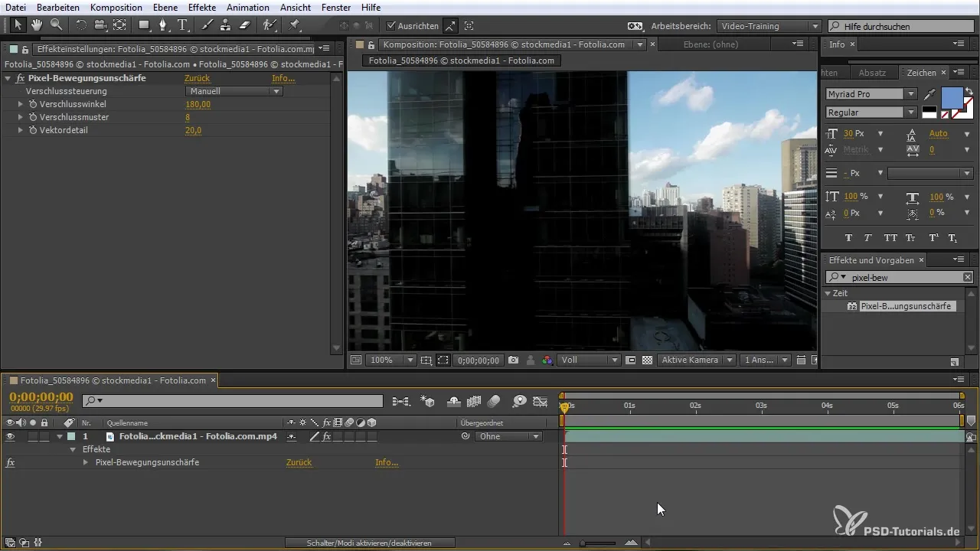
Task: Click the timeline zoom slider
Action: (x=597, y=543)
